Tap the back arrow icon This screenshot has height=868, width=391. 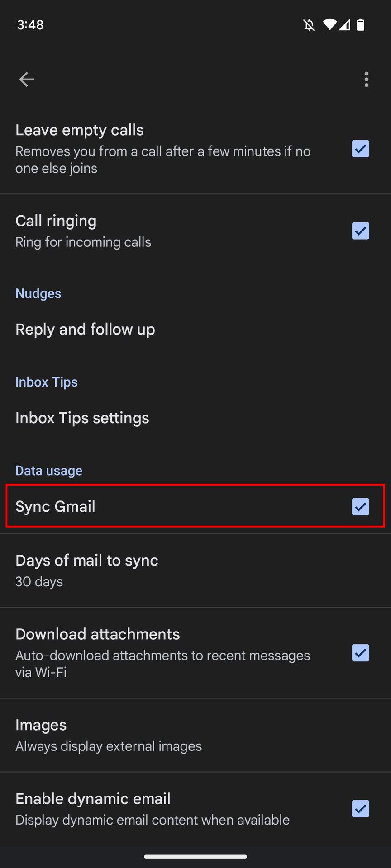(27, 80)
